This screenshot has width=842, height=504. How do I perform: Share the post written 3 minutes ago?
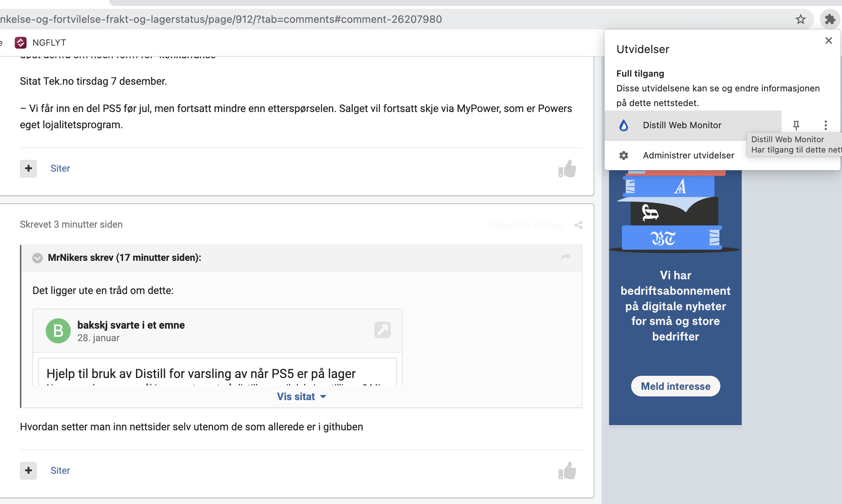coord(578,225)
